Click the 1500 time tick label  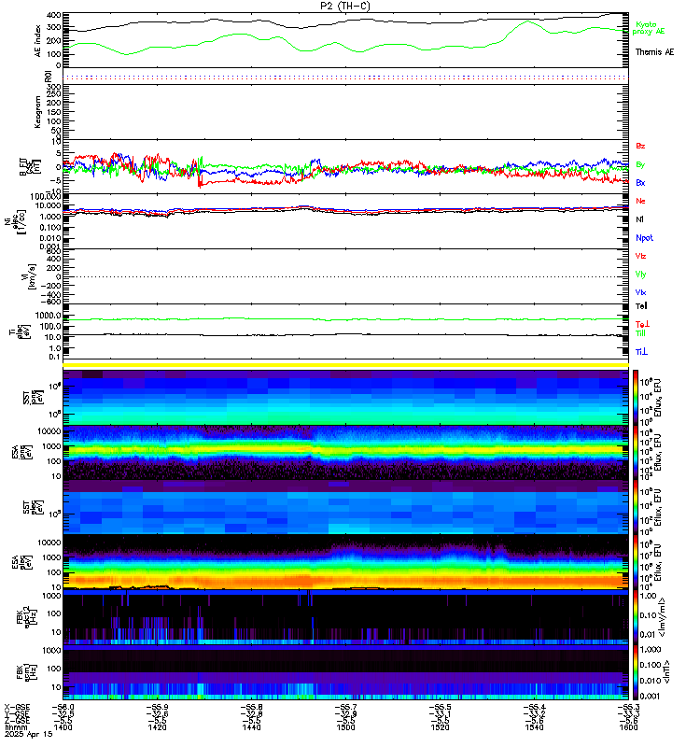pyautogui.click(x=345, y=727)
